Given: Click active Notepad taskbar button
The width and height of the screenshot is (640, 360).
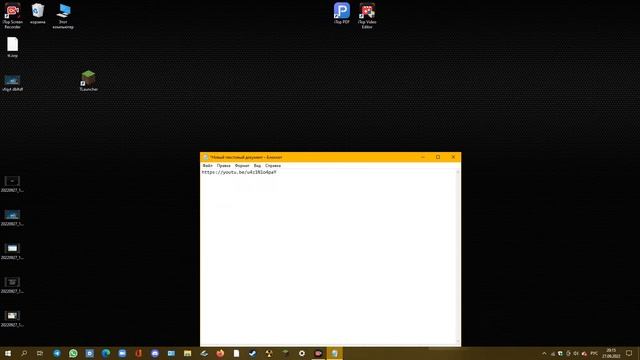Looking at the screenshot, I should (334, 353).
